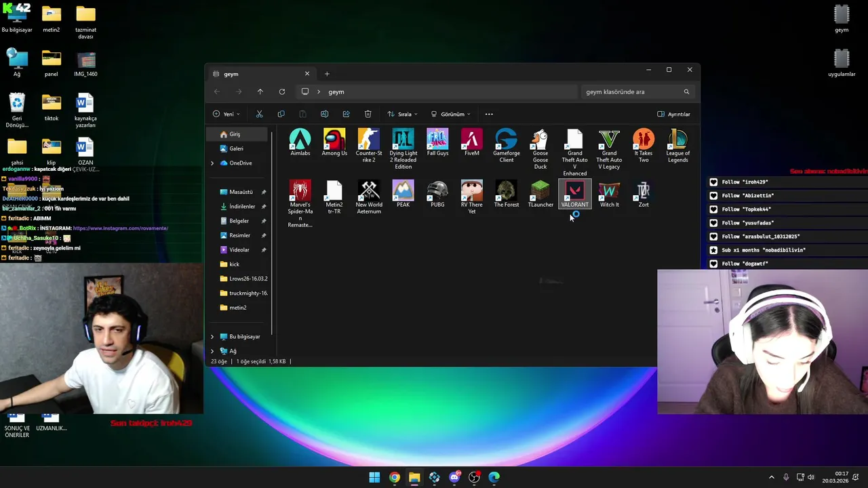The height and width of the screenshot is (488, 868).
Task: Open OBS Studio from the taskbar
Action: [x=474, y=477]
